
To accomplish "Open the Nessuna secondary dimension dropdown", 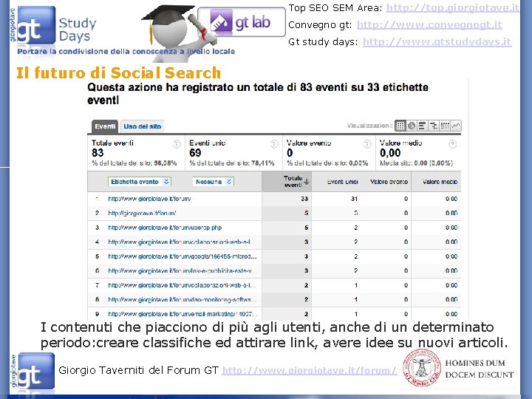I will click(x=213, y=182).
